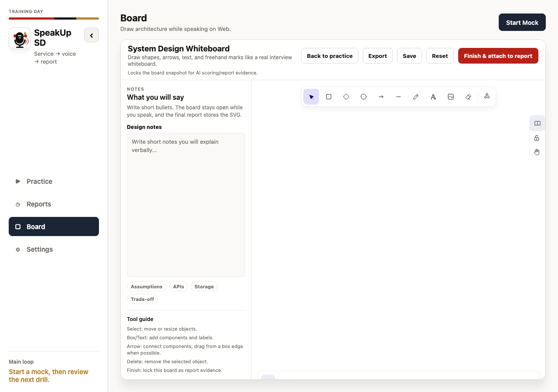Click the 'System Design Whiteboard' heading
The image size is (558, 392).
179,48
